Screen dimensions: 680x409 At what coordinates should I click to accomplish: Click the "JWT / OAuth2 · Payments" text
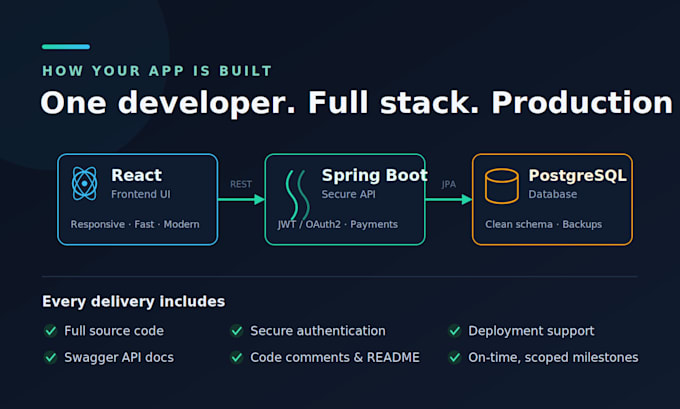click(338, 224)
